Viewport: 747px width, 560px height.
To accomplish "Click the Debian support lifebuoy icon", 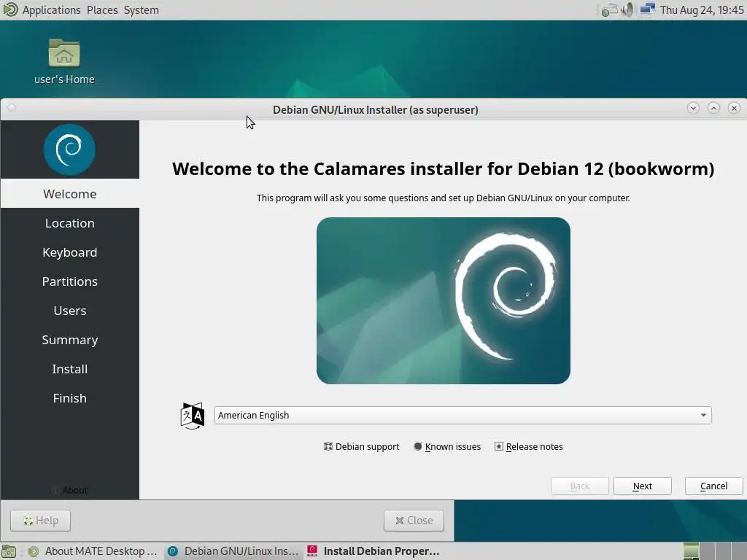I will (x=328, y=447).
